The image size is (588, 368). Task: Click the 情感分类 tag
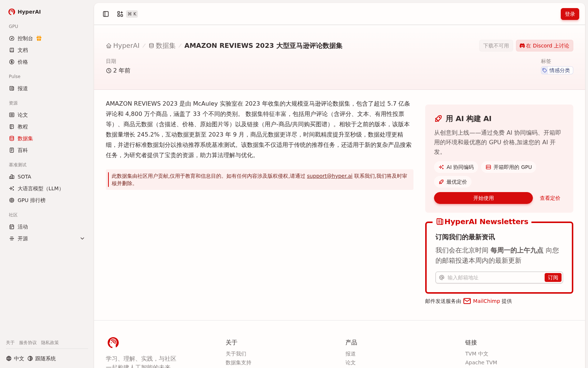(x=557, y=70)
